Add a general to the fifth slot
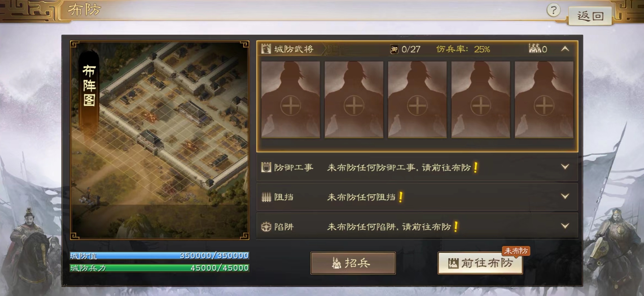This screenshot has width=644, height=296. coord(544,99)
